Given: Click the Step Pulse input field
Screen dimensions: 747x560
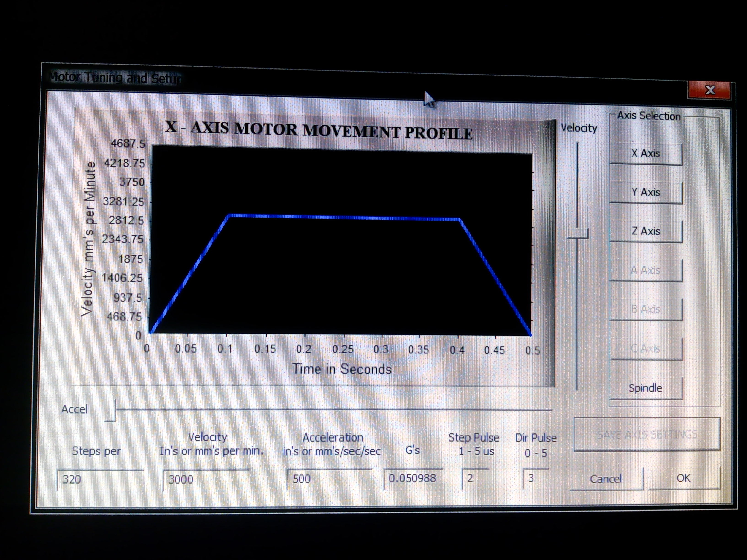Looking at the screenshot, I should (x=475, y=478).
